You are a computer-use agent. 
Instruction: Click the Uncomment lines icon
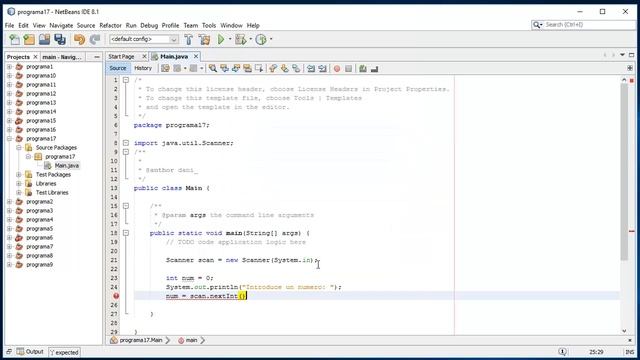[374, 68]
